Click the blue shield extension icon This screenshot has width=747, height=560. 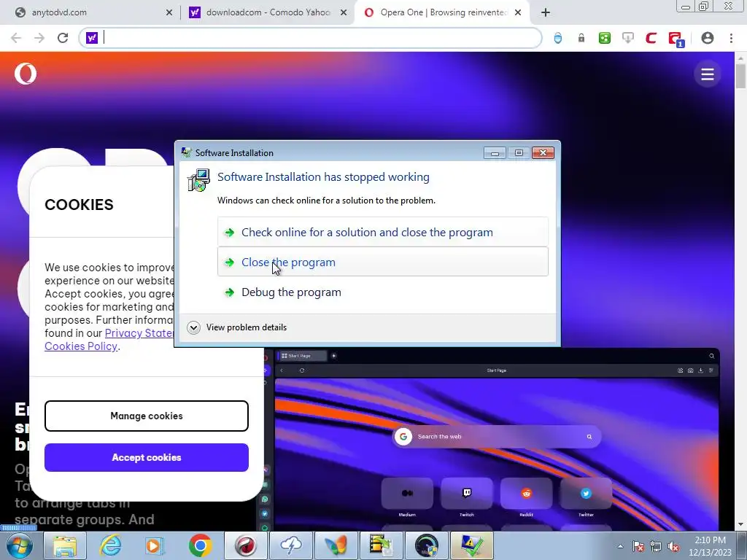click(x=558, y=38)
